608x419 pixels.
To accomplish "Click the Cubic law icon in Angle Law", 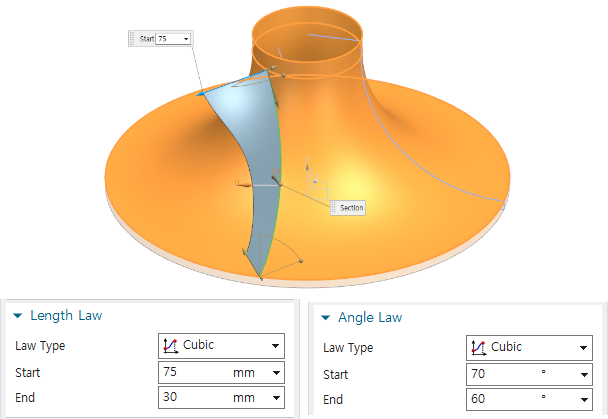I will (478, 348).
